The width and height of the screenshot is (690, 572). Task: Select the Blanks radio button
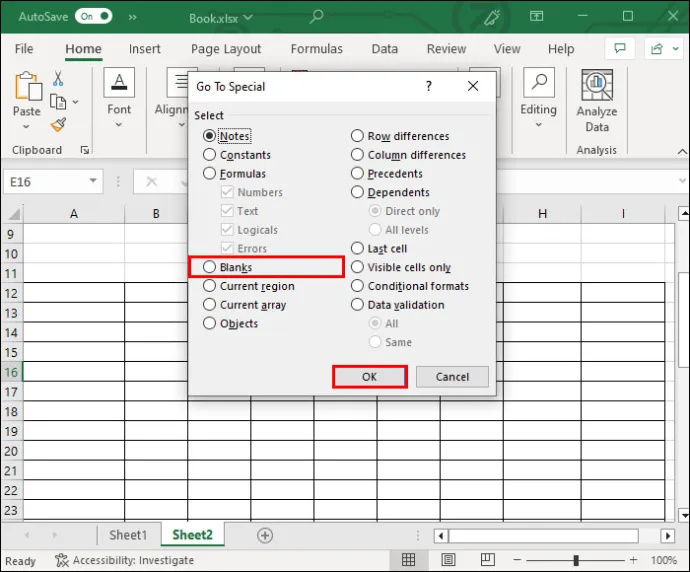[x=209, y=267]
